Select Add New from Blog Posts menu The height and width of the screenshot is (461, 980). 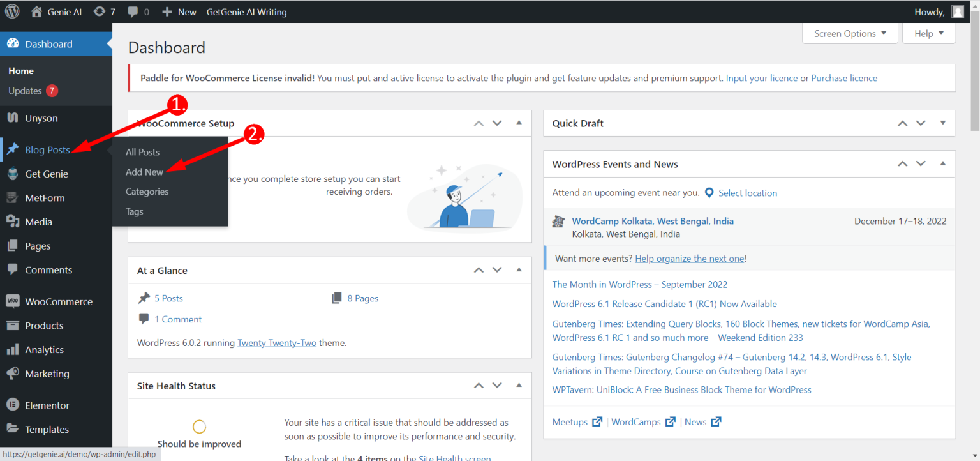(144, 172)
